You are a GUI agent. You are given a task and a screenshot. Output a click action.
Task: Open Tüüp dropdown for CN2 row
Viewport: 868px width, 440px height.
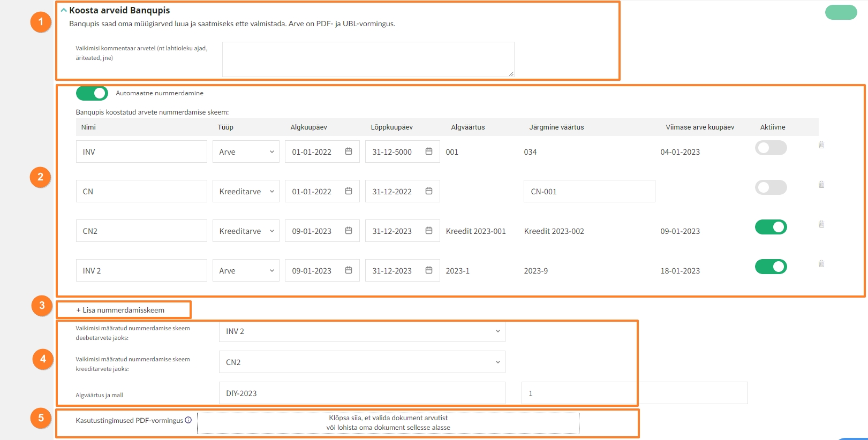point(246,231)
